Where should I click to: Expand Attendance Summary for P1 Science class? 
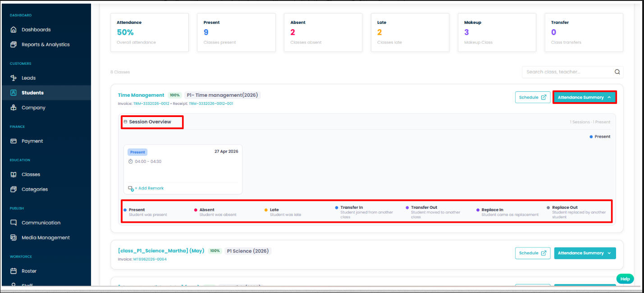[x=585, y=253]
